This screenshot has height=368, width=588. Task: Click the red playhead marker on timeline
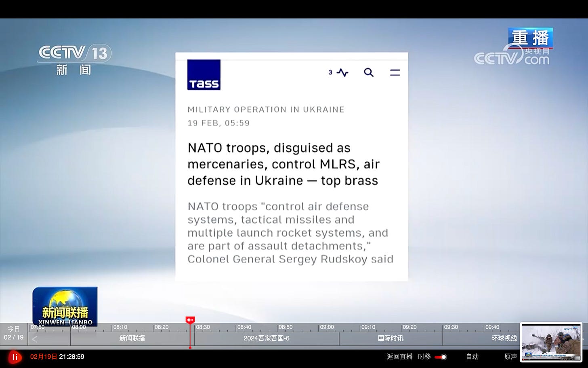(190, 320)
